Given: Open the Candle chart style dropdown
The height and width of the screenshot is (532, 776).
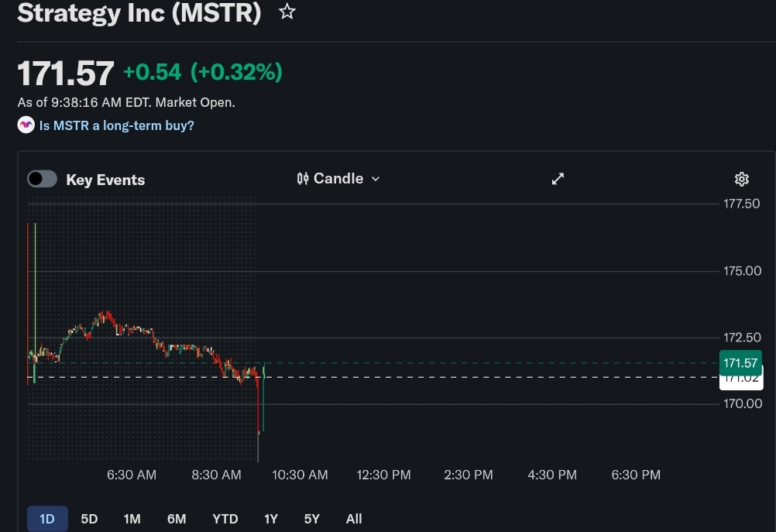Looking at the screenshot, I should (x=338, y=178).
